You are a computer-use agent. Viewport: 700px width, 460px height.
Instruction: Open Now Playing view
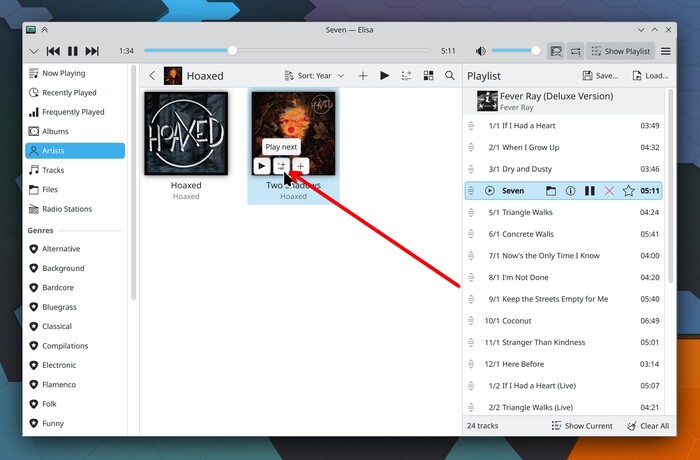point(75,73)
